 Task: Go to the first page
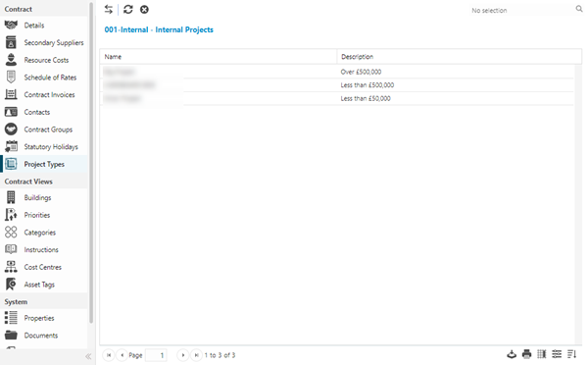pyautogui.click(x=109, y=355)
